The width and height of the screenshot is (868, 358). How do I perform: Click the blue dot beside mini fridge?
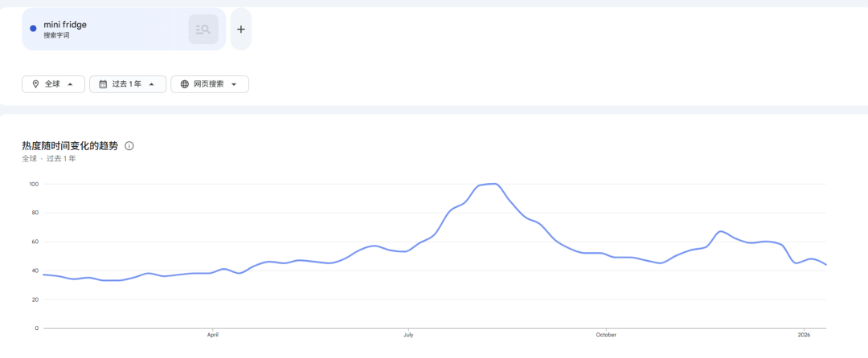33,29
